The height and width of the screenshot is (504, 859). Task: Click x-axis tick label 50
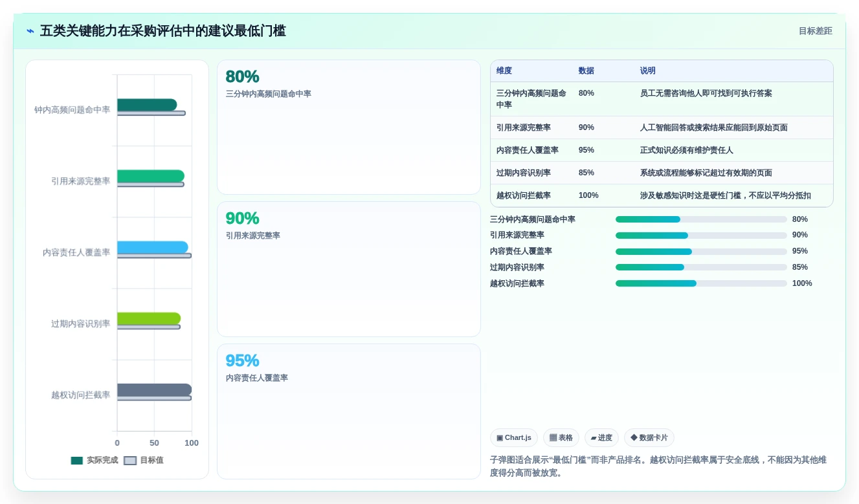pyautogui.click(x=154, y=443)
